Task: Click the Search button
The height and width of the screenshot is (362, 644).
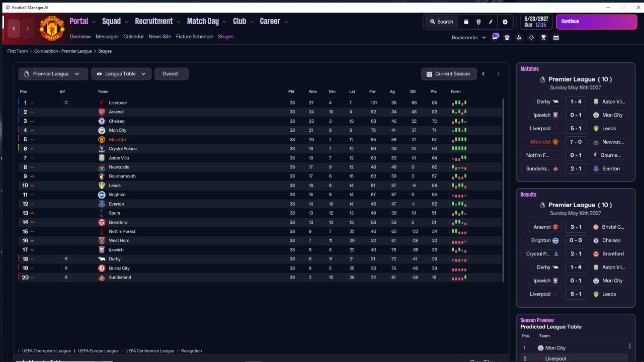Action: pyautogui.click(x=441, y=22)
